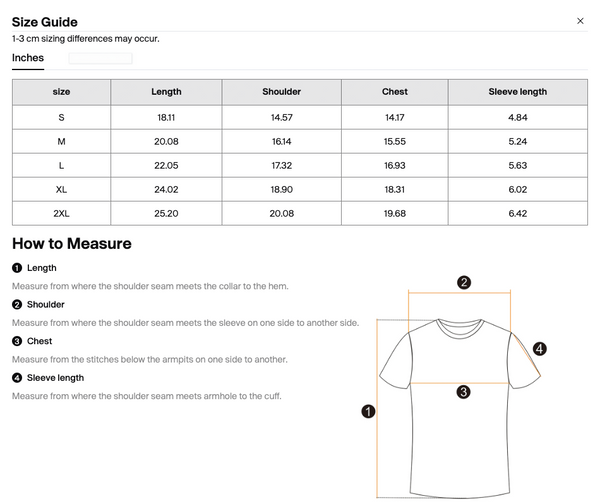Click the Shoulder column header
The height and width of the screenshot is (504, 600).
(282, 92)
